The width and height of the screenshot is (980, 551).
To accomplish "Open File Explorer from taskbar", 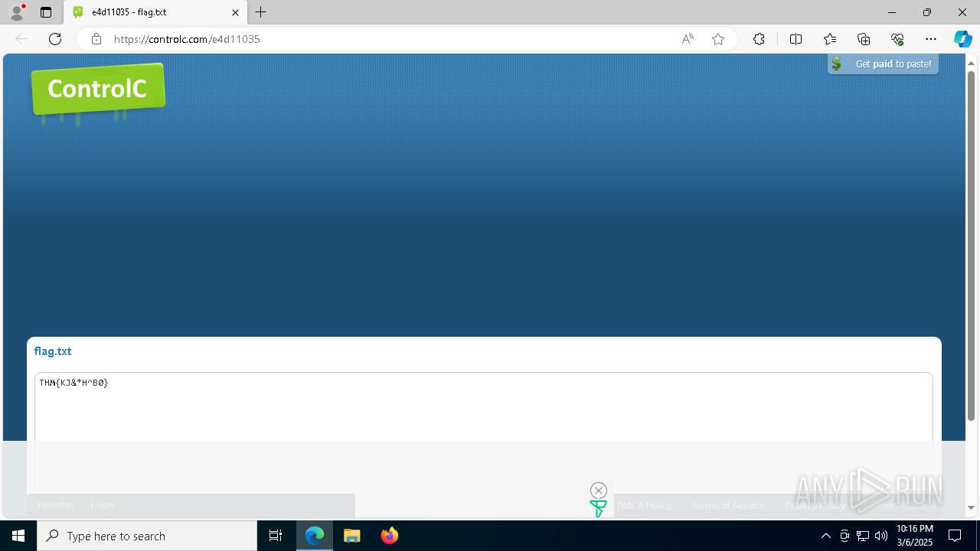I will click(x=351, y=536).
